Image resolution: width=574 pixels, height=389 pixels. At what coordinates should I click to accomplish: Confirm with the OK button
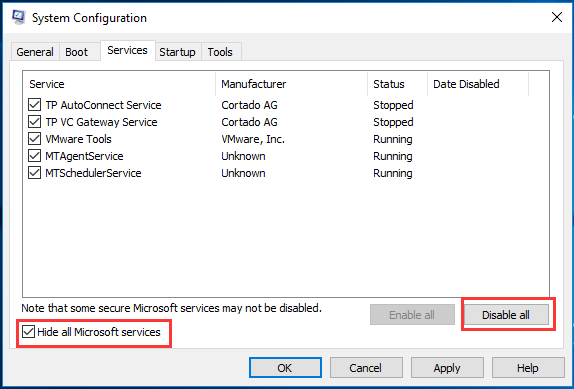pyautogui.click(x=285, y=368)
